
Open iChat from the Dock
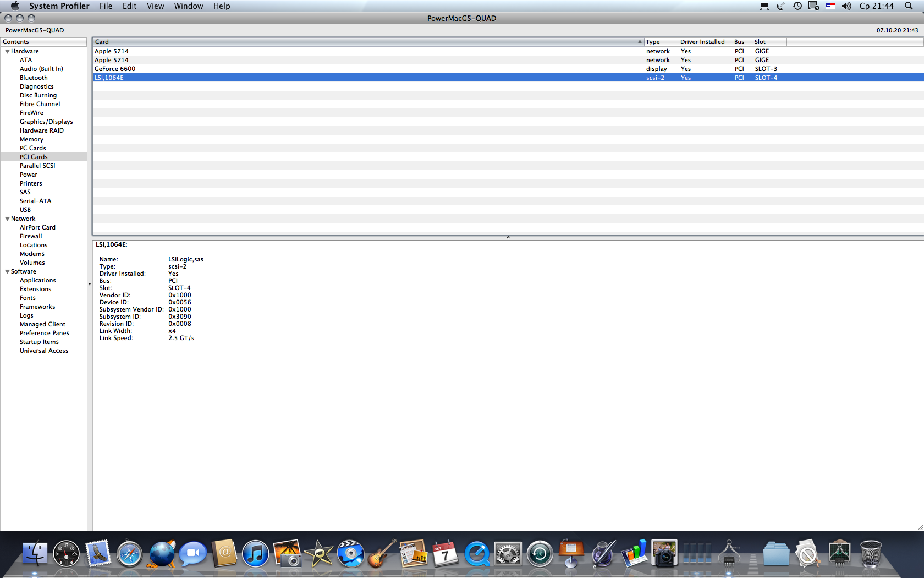193,554
